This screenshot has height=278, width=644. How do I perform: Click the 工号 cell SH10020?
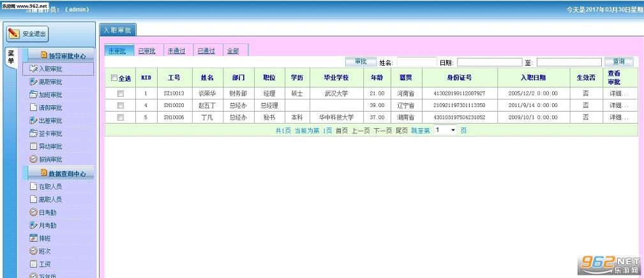(x=174, y=105)
